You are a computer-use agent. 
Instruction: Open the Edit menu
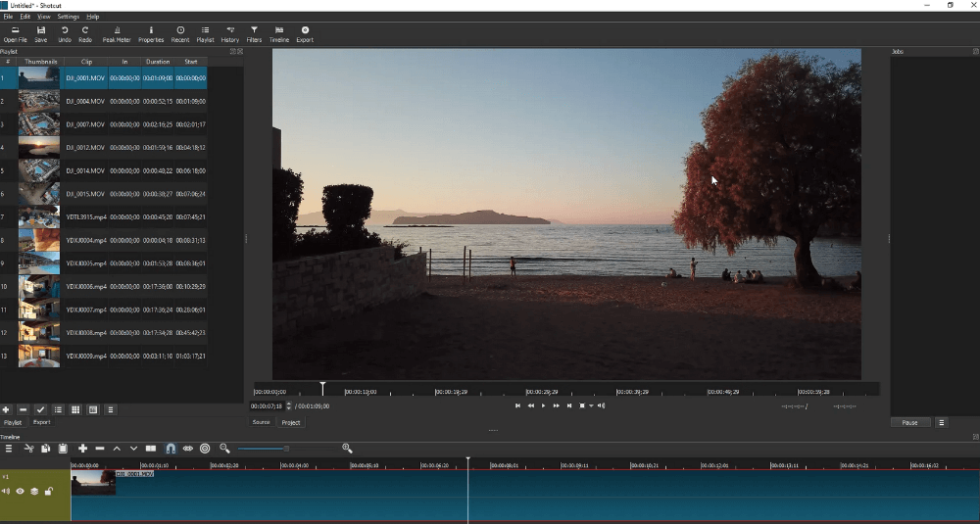[25, 17]
